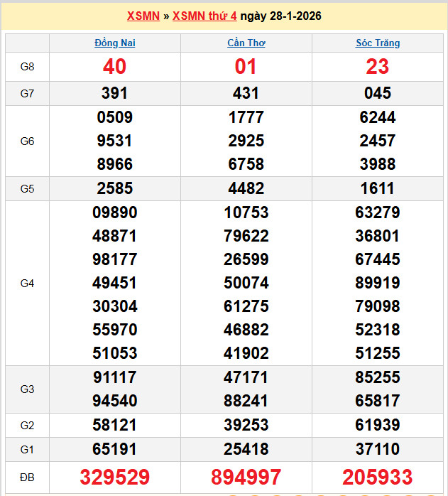Open the Đồng Nai province link
This screenshot has height=496, width=448.
pyautogui.click(x=115, y=43)
